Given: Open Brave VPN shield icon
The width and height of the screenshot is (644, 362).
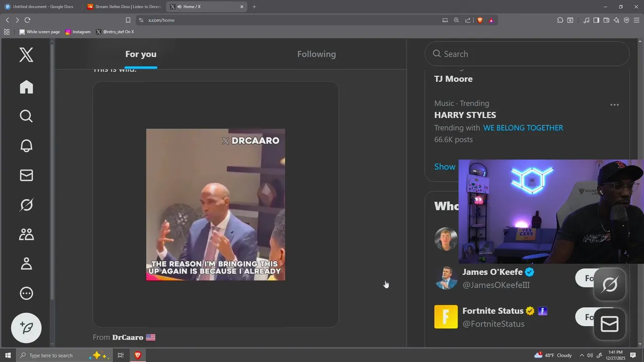Looking at the screenshot, I should click(626, 20).
